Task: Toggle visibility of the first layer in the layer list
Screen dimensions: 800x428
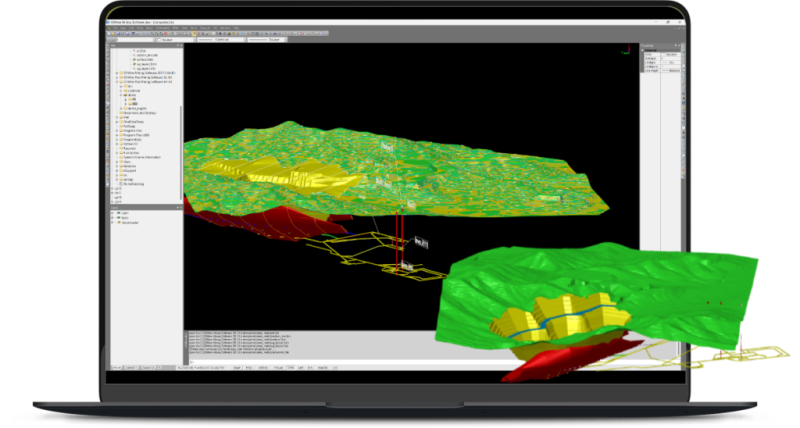Action: click(121, 213)
